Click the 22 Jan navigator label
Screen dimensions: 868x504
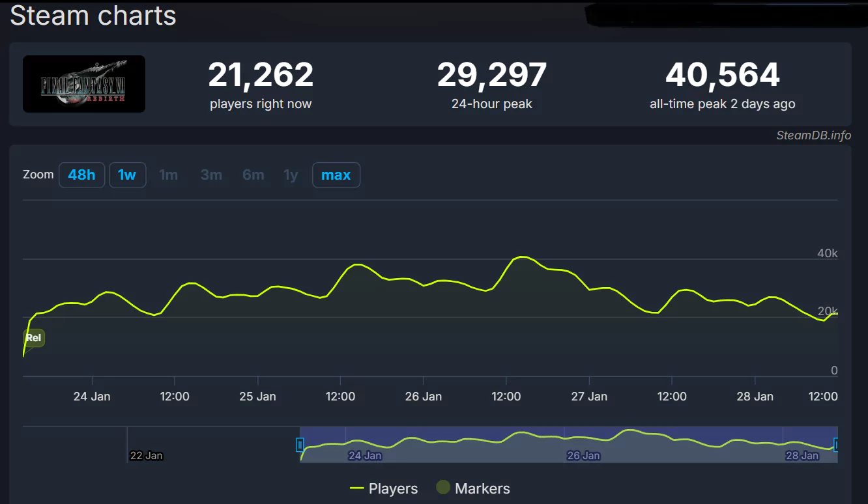[x=146, y=456]
